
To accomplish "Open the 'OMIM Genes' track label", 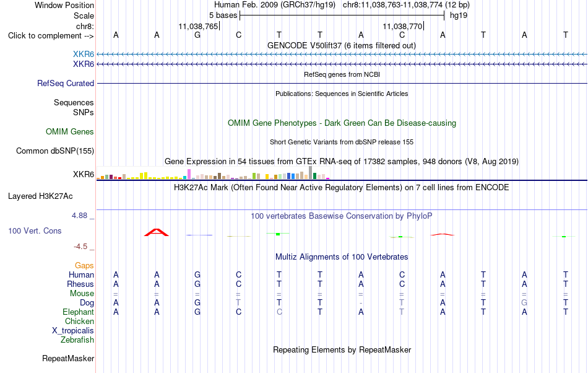I will coord(69,132).
